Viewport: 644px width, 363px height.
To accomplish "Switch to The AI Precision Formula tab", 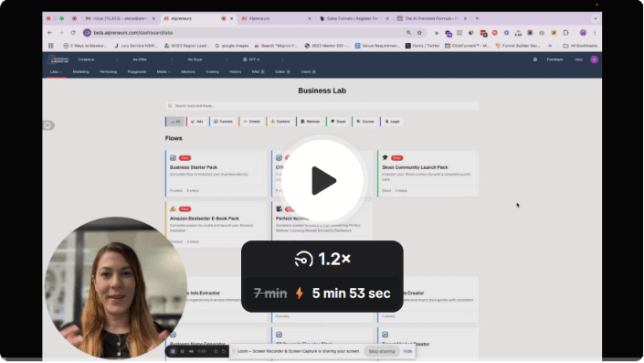I will 431,18.
